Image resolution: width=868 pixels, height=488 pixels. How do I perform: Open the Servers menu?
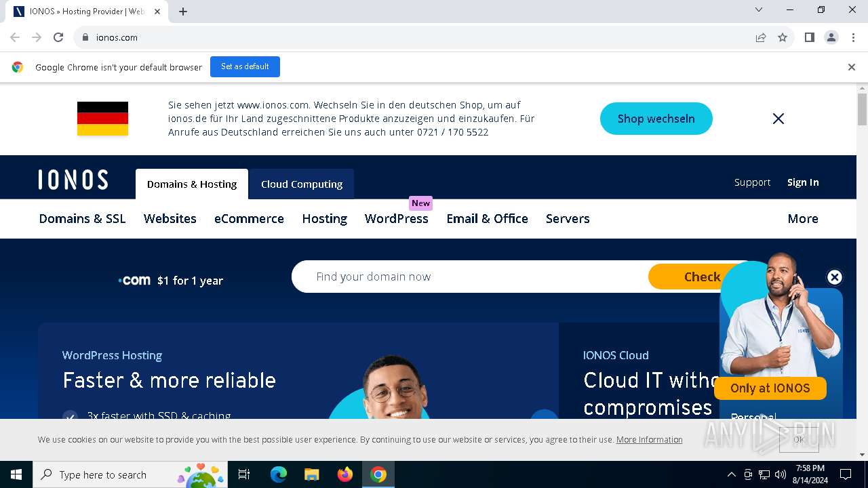(568, 219)
